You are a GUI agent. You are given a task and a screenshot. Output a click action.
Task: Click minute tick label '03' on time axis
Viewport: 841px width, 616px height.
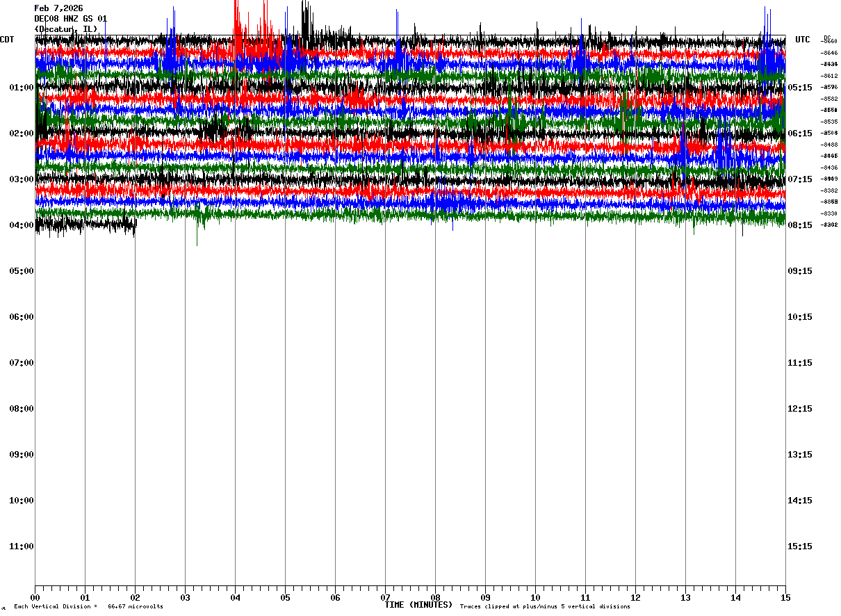click(185, 597)
